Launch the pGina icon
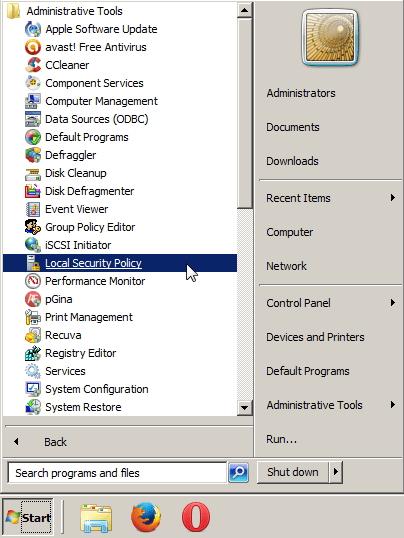The height and width of the screenshot is (538, 404). click(33, 299)
